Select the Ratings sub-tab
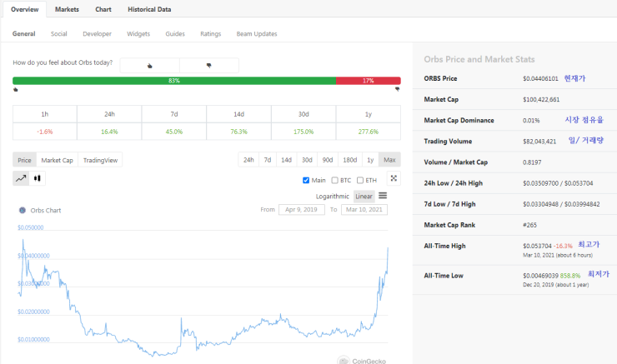 [210, 34]
